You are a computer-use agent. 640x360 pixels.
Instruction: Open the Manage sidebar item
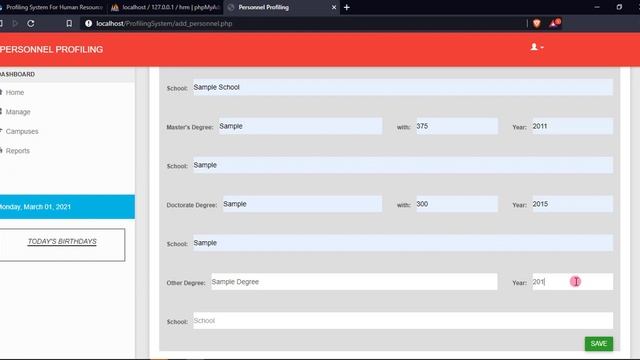click(18, 112)
